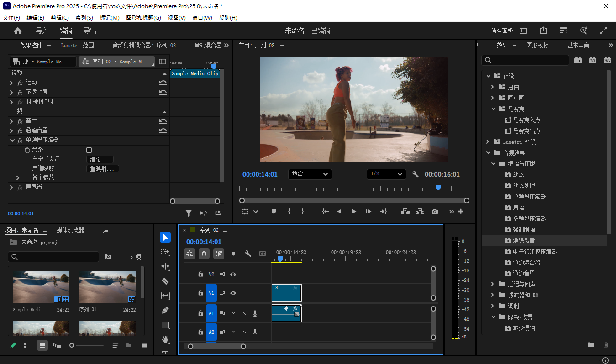This screenshot has width=616, height=364.
Task: Toggle V1 track output eye icon
Action: click(233, 293)
